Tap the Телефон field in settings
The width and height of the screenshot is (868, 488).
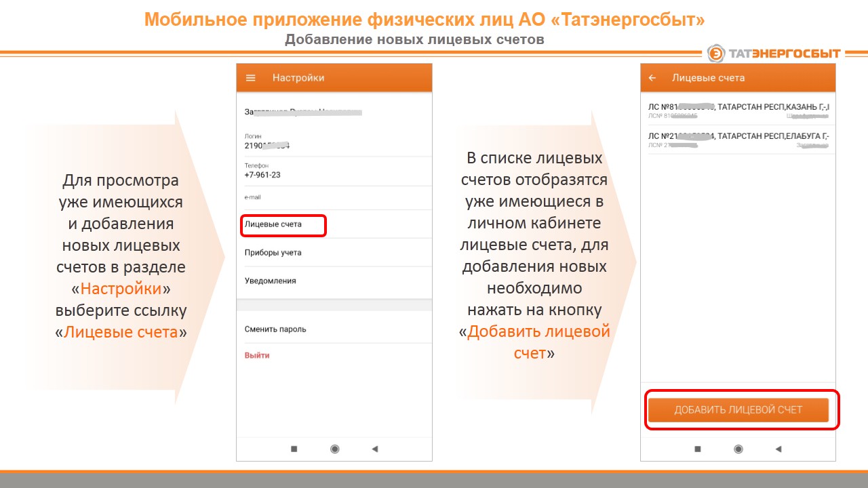click(334, 171)
